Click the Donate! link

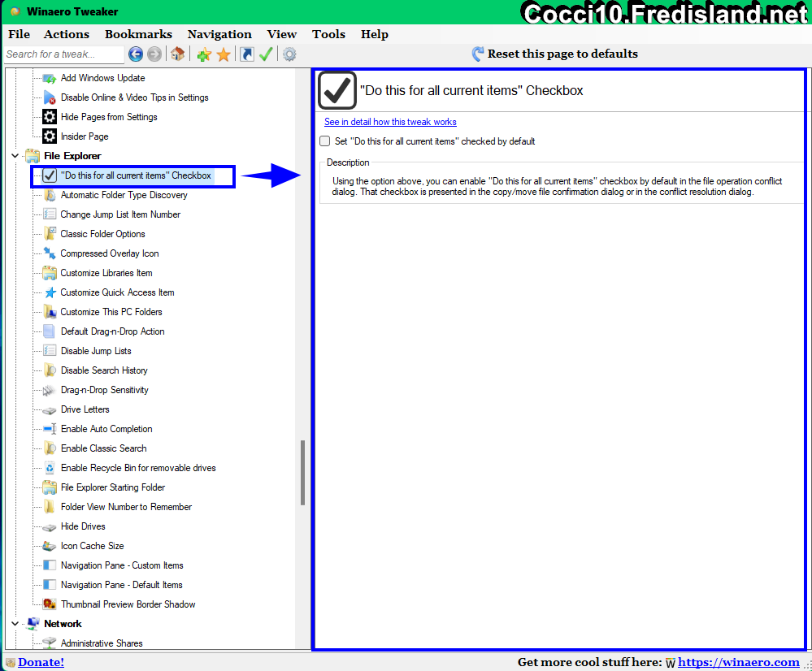coord(41,662)
